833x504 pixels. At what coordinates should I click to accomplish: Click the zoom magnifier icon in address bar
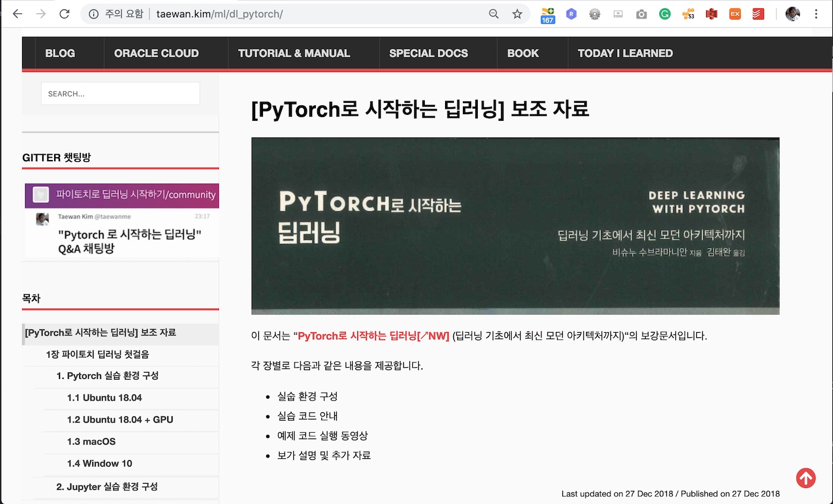(493, 14)
